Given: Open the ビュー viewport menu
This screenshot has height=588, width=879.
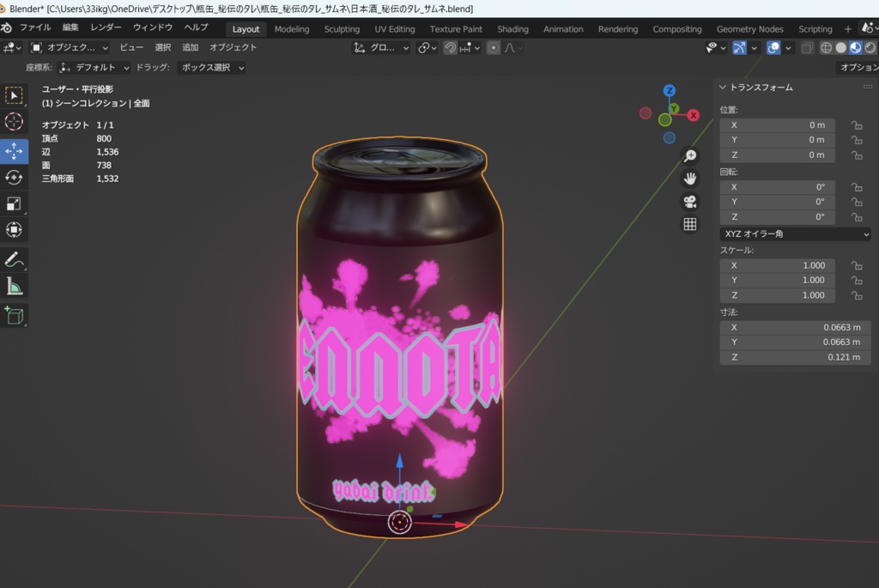Looking at the screenshot, I should [x=131, y=48].
